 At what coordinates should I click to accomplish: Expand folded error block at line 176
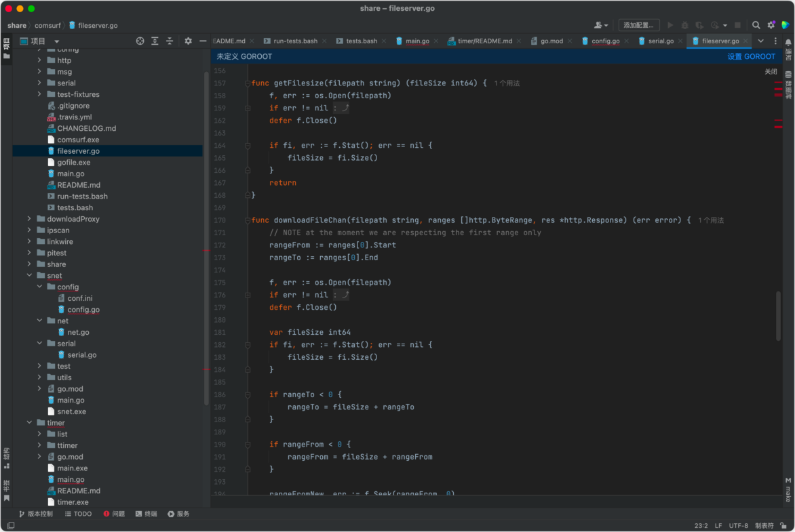coord(248,295)
